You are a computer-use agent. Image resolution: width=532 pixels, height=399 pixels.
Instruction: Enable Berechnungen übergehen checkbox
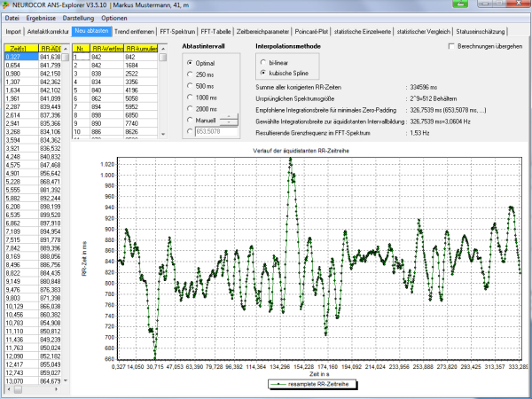pyautogui.click(x=451, y=46)
